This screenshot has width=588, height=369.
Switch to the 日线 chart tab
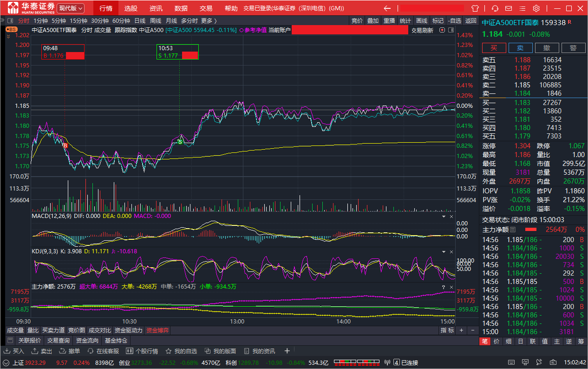[140, 20]
